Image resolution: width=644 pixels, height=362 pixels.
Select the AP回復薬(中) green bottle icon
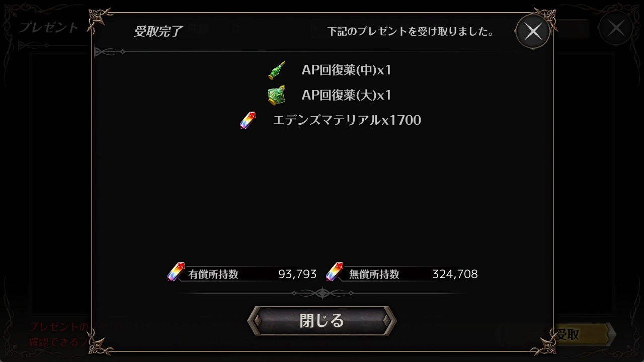277,70
